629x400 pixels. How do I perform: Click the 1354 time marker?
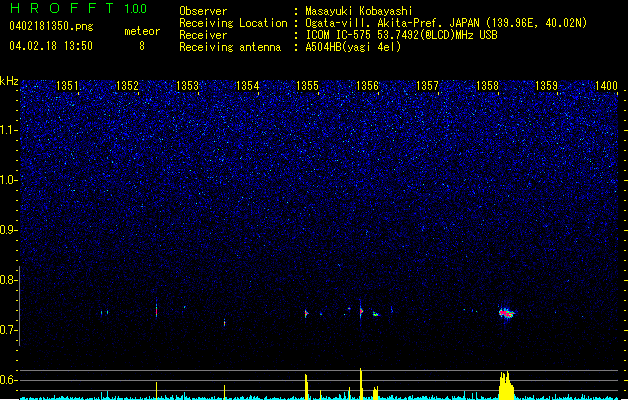pyautogui.click(x=248, y=86)
